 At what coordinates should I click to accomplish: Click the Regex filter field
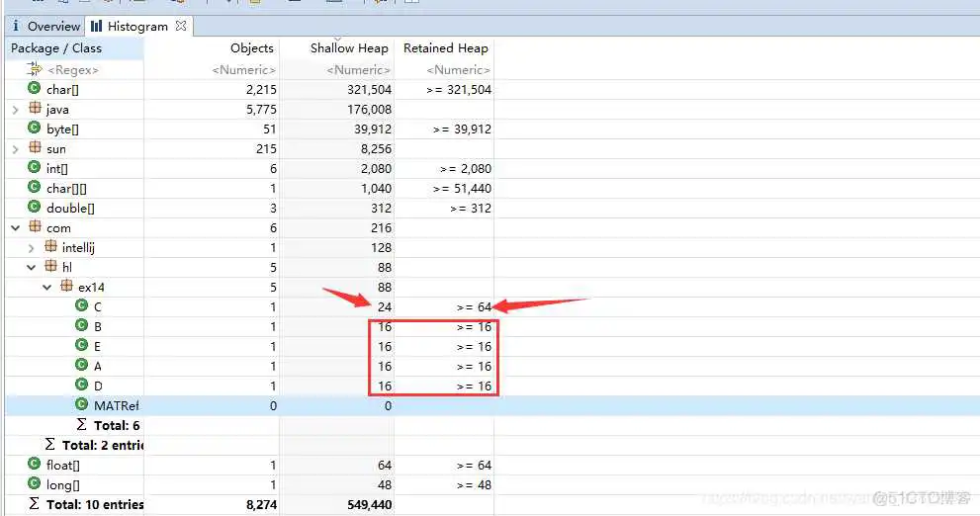click(x=74, y=69)
